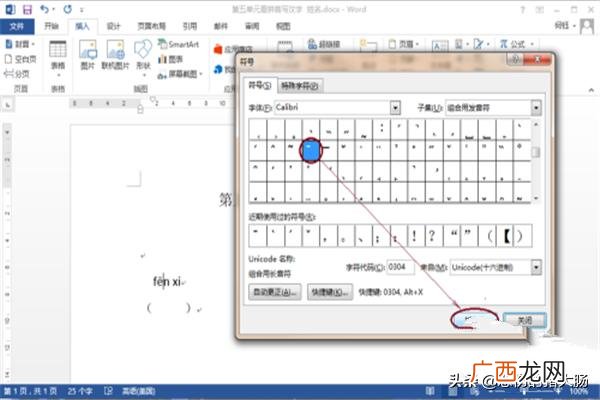Select the highlighted macron symbol in grid
This screenshot has height=400, width=600.
(x=311, y=150)
